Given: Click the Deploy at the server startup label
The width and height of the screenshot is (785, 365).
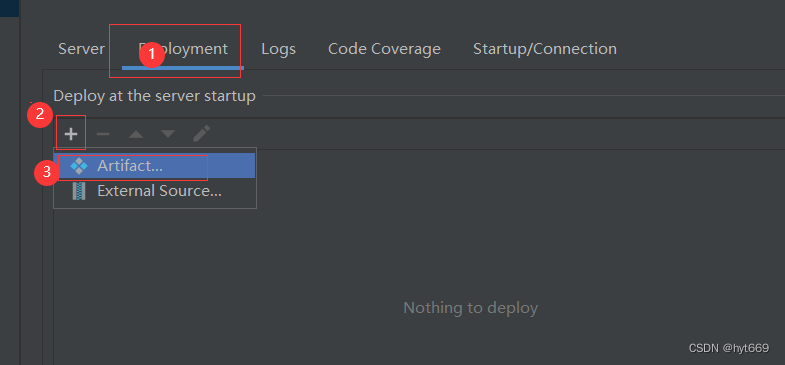Looking at the screenshot, I should pyautogui.click(x=155, y=96).
